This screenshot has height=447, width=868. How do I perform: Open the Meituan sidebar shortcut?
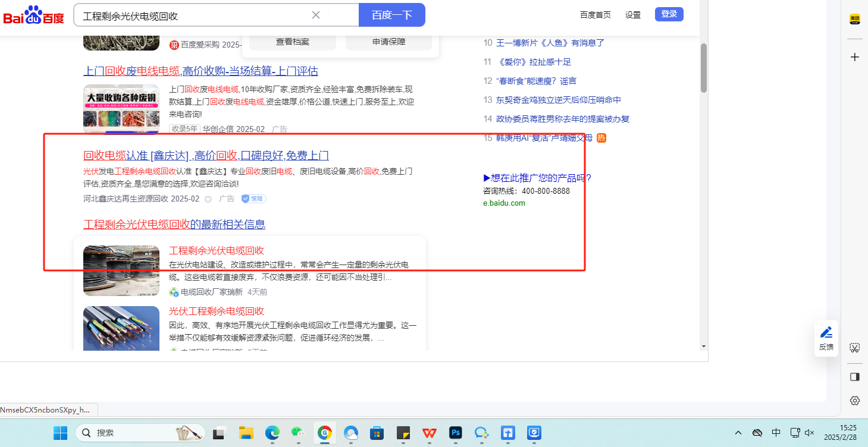(854, 19)
